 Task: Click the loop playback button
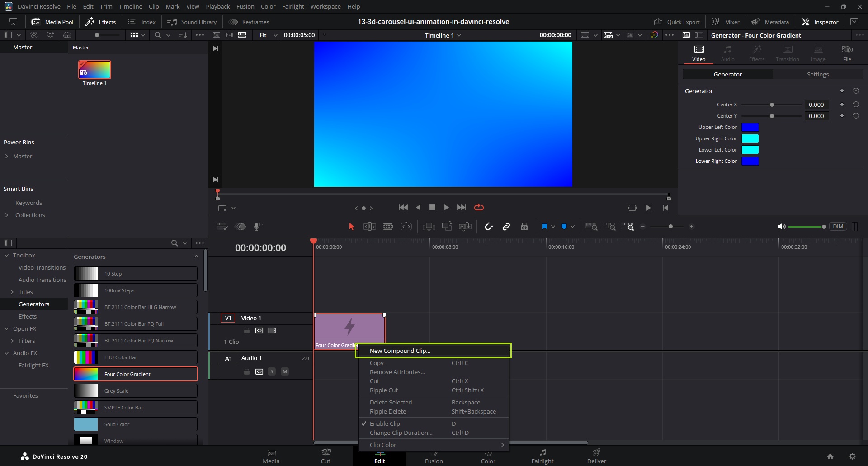tap(479, 207)
